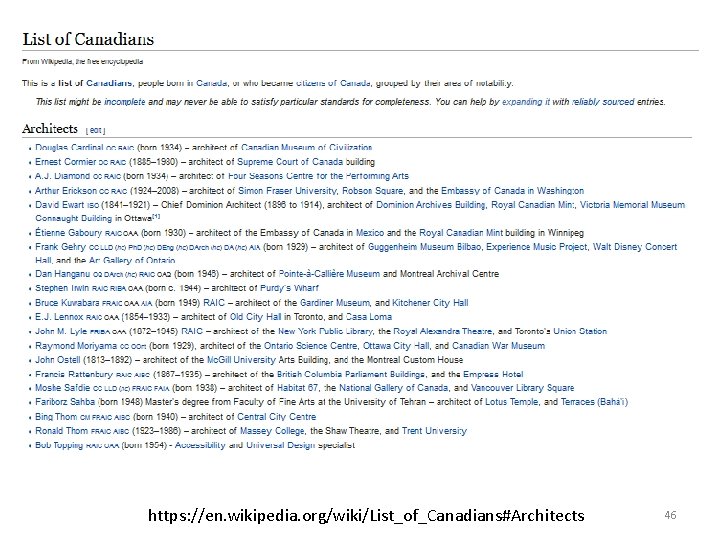The height and width of the screenshot is (540, 720).
Task: Open the Bob Topping link
Action: pyautogui.click(x=59, y=445)
